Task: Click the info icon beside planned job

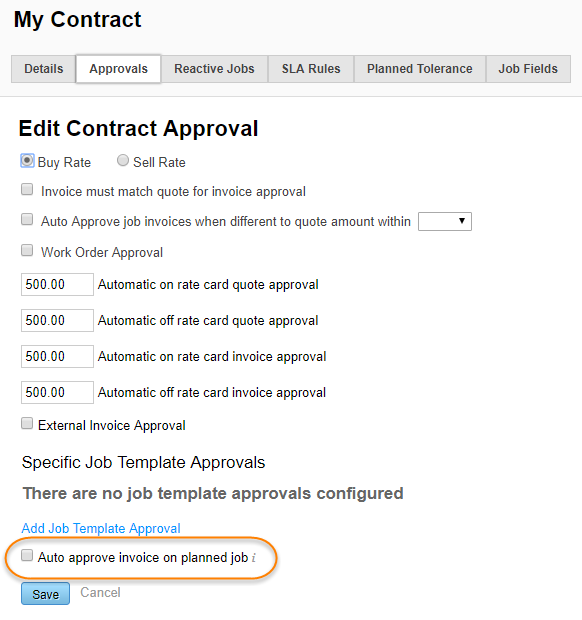Action: pyautogui.click(x=253, y=558)
